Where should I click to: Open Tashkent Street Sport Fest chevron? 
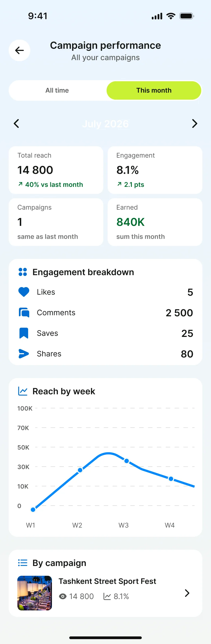point(187,593)
